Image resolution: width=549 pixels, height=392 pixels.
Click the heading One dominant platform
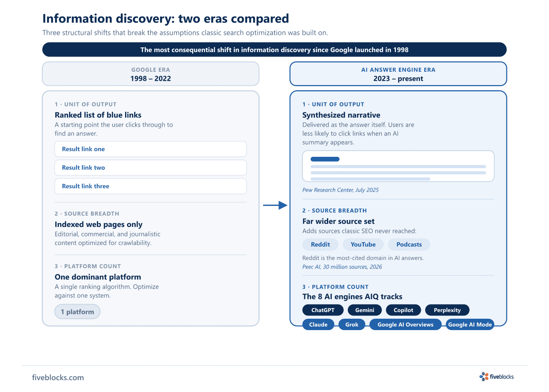point(98,277)
